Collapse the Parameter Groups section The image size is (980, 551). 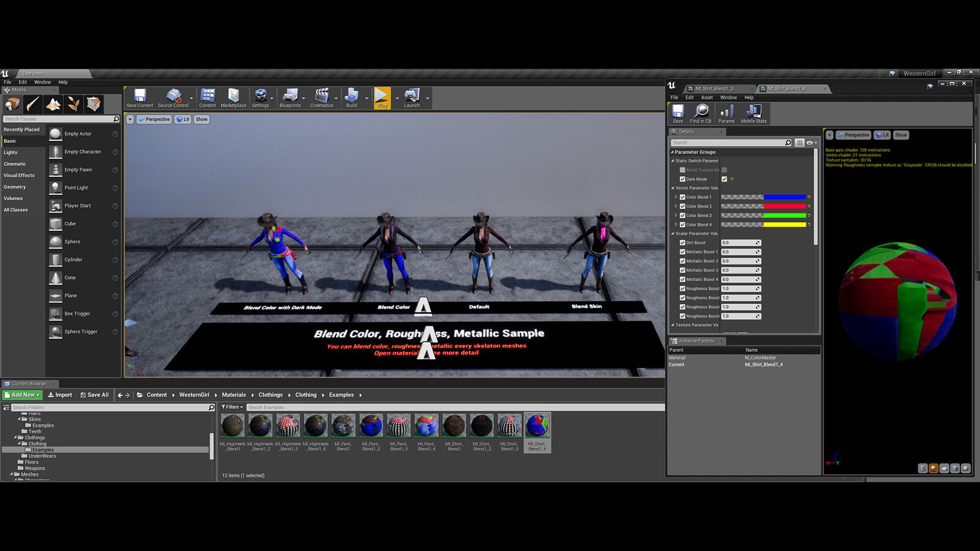(673, 152)
